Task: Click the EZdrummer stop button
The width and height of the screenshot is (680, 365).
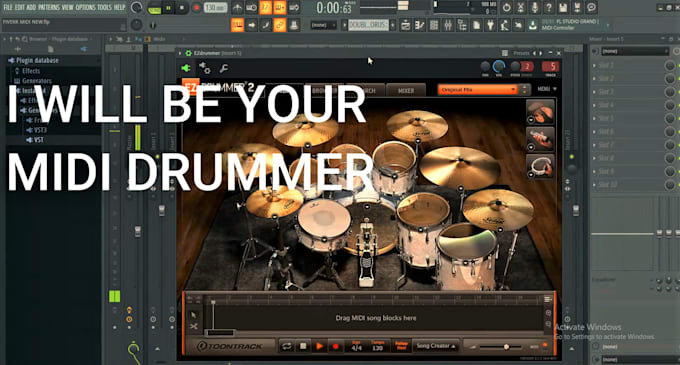Action: [303, 346]
